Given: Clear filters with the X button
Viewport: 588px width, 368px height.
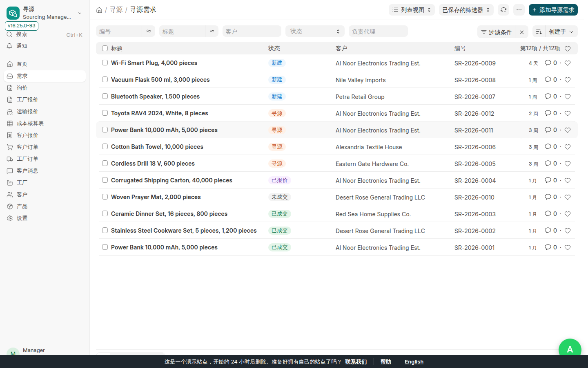Looking at the screenshot, I should coord(522,32).
